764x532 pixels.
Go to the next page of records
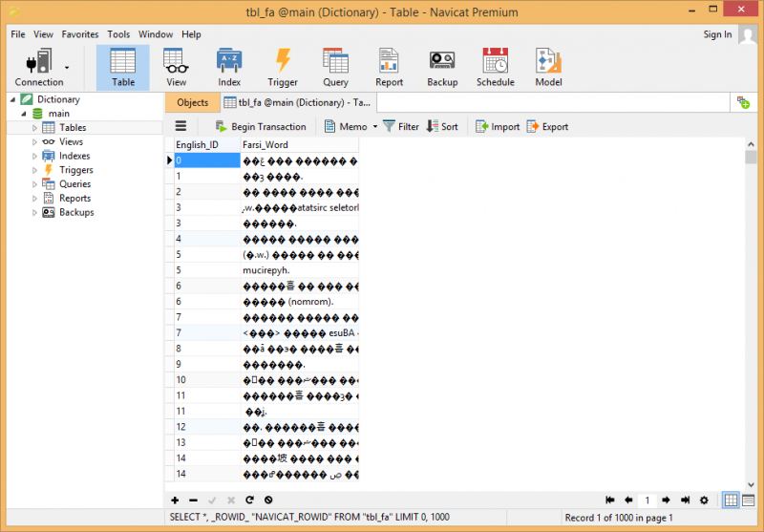(x=666, y=500)
